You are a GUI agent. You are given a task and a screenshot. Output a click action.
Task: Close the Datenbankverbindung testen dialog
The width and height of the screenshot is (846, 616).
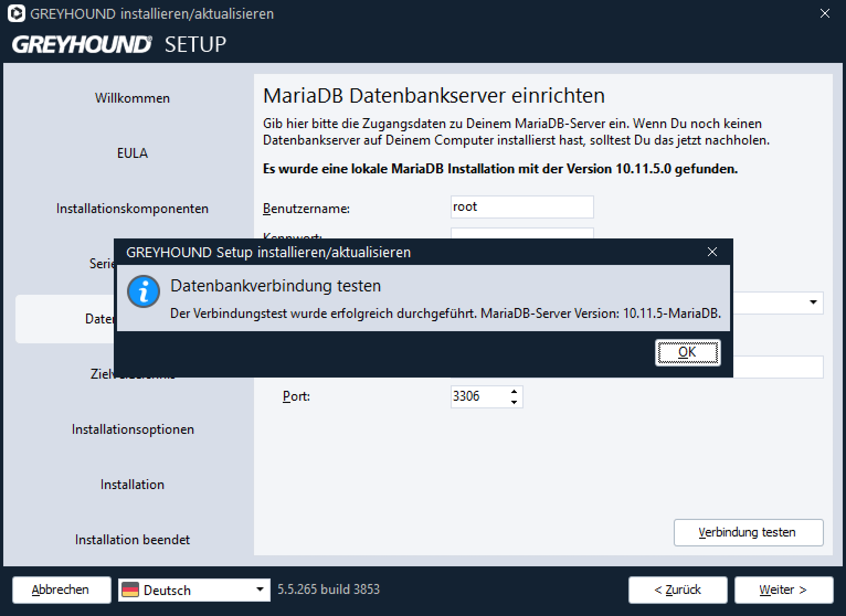[712, 252]
